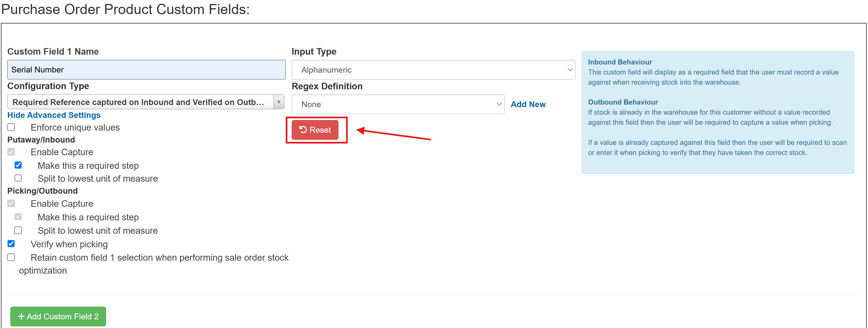This screenshot has width=868, height=328.
Task: Select the Serial Number text value
Action: click(x=37, y=69)
